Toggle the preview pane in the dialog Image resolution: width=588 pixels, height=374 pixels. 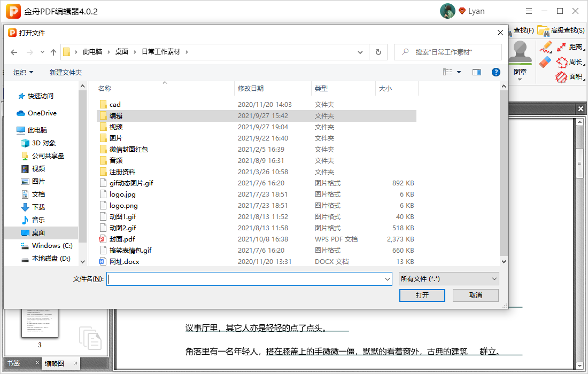click(x=476, y=72)
